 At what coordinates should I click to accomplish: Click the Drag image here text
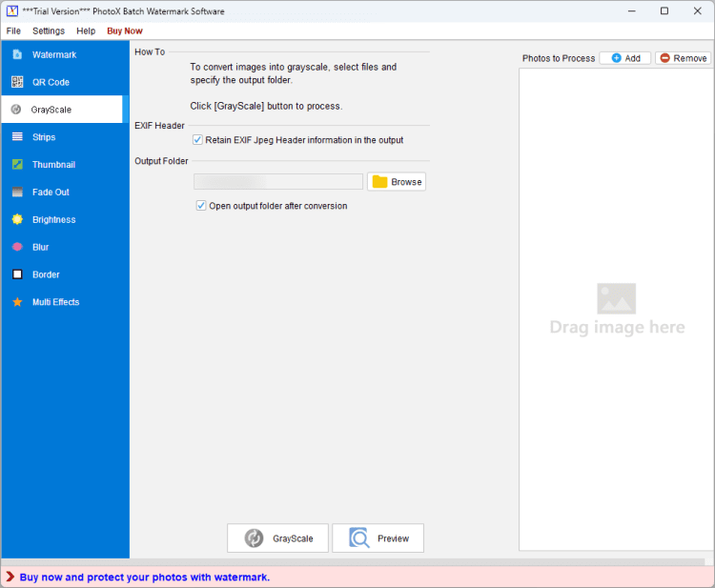(617, 327)
